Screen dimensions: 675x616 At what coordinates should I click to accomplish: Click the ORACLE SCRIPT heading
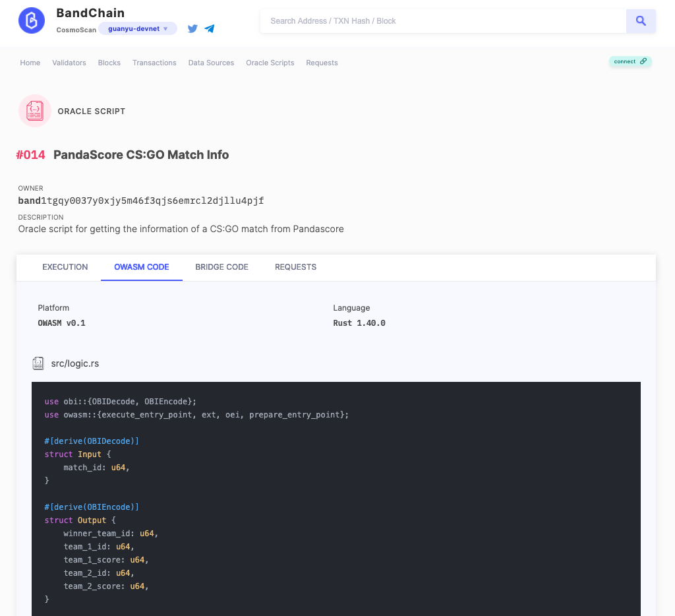(91, 111)
